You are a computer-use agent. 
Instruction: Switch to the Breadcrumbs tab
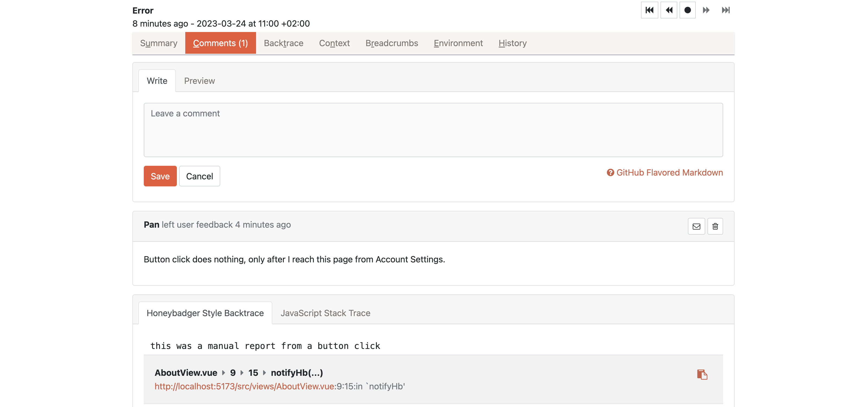pyautogui.click(x=391, y=43)
